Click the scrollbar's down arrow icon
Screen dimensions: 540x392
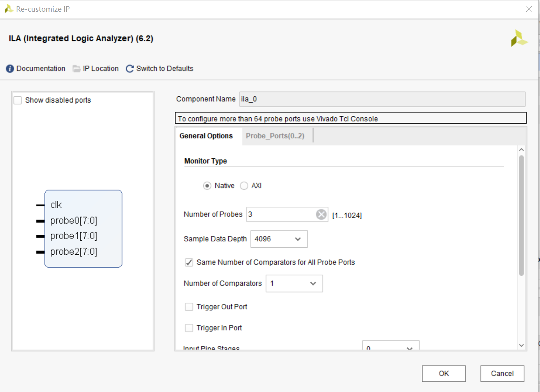click(522, 346)
